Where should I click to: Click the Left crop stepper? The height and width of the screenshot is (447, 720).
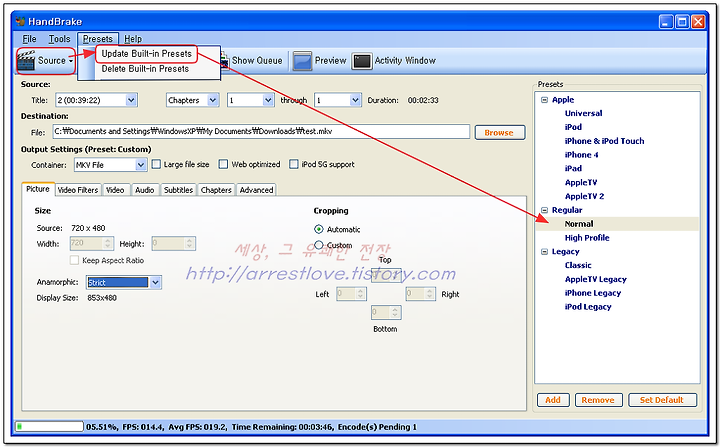351,294
